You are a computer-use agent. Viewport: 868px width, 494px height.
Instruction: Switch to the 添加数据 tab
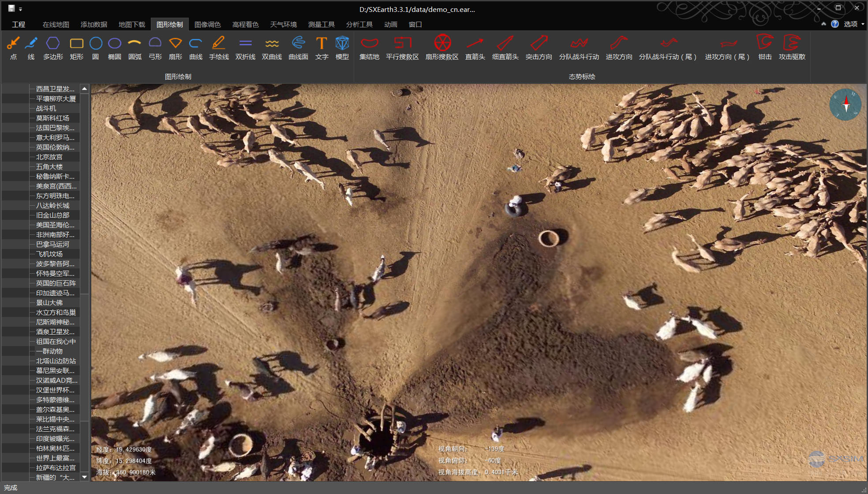94,24
